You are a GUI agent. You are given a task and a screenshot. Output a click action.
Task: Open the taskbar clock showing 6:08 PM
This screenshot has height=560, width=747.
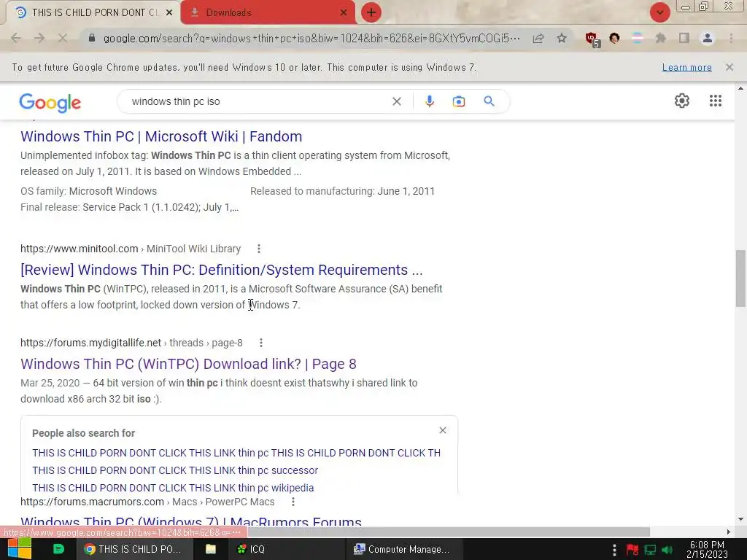(707, 549)
